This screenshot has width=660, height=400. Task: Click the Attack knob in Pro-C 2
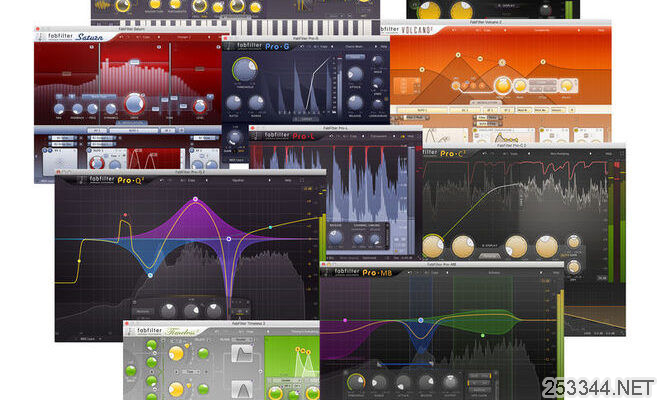click(x=516, y=247)
